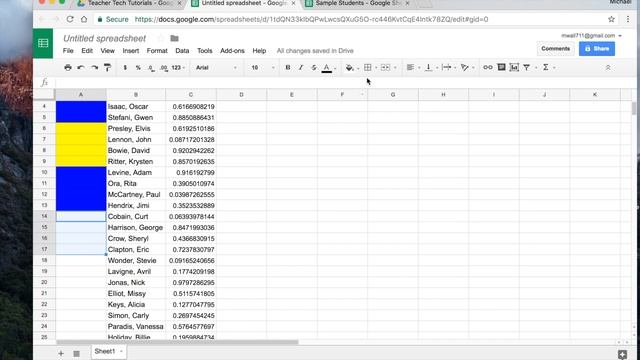Screen dimensions: 640x360
Task: Open the Edit menu
Action: [87, 51]
